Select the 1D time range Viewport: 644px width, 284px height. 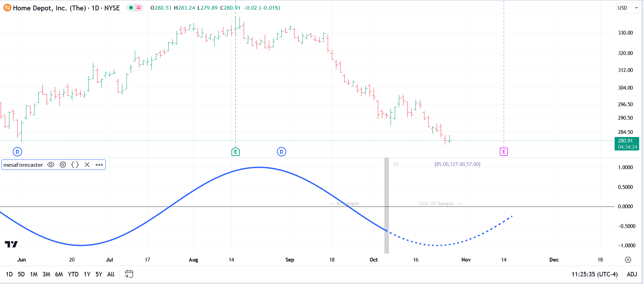click(9, 274)
